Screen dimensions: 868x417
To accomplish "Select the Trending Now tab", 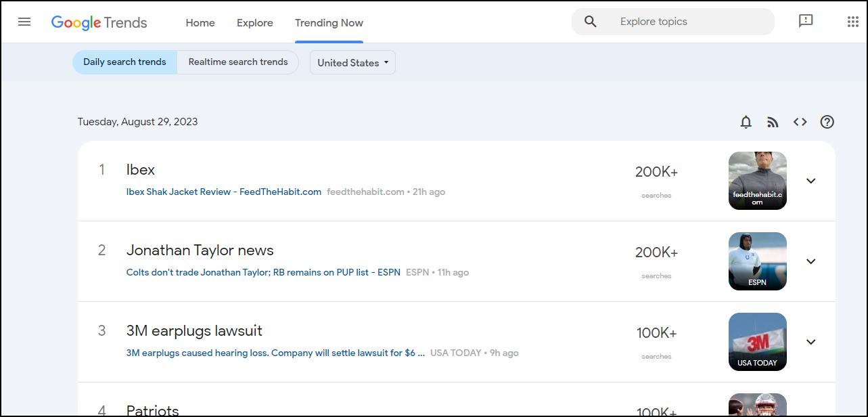I will tap(329, 22).
